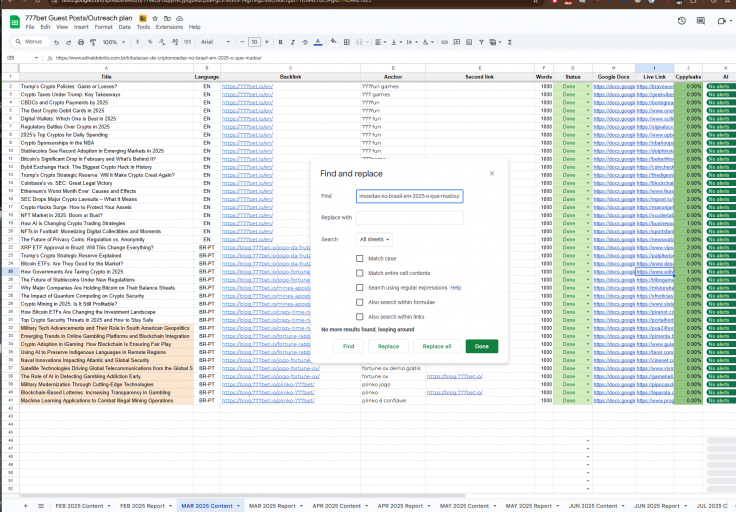
Task: Click the insert link icon
Action: click(444, 42)
